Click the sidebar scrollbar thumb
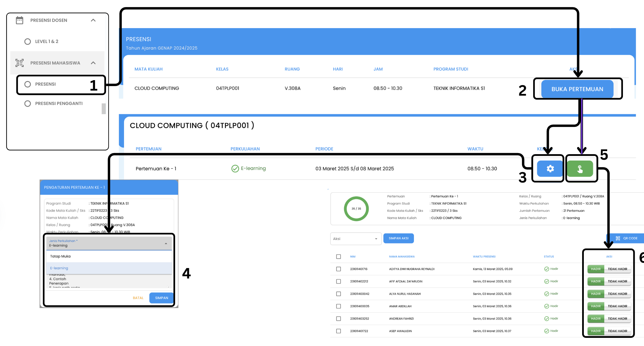Viewport: 644px width, 346px height. 103,109
